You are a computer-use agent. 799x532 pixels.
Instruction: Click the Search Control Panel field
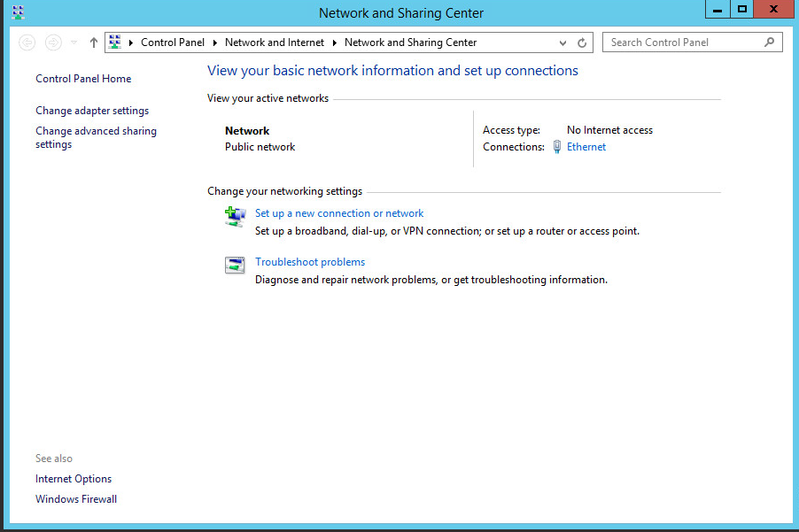coord(682,42)
